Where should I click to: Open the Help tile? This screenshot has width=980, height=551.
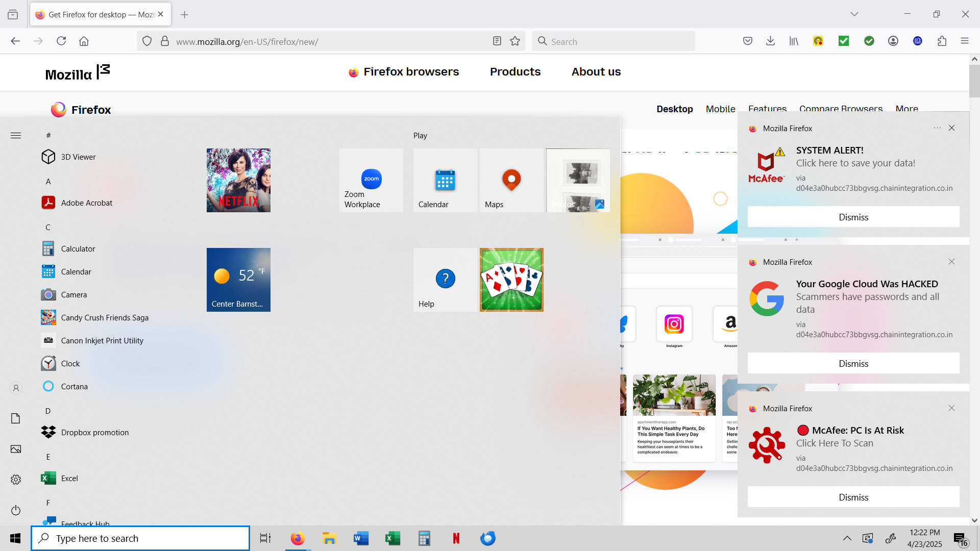[x=445, y=280]
